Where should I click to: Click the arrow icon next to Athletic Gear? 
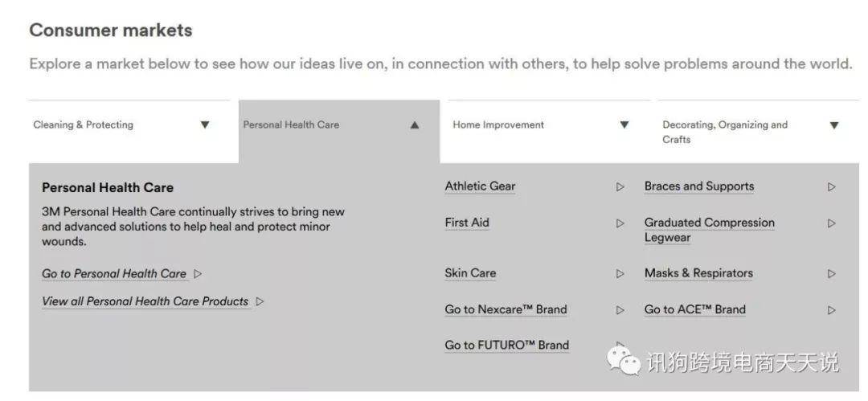[x=620, y=187]
